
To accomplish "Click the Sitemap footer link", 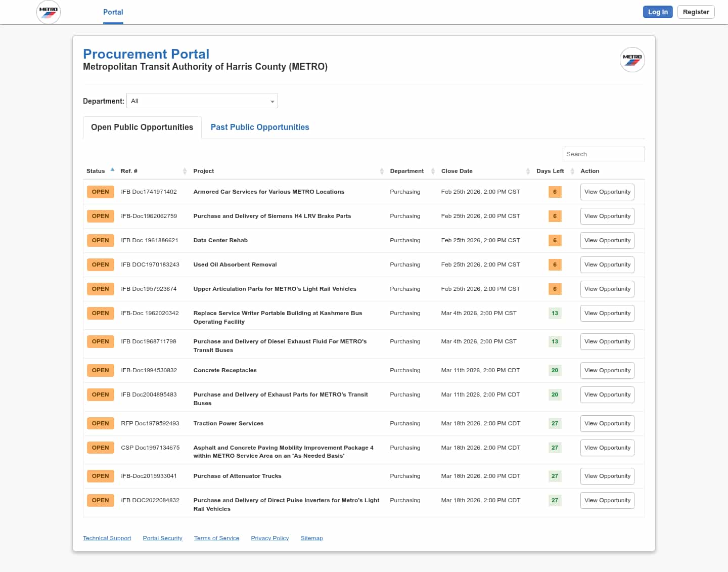I will [x=311, y=538].
